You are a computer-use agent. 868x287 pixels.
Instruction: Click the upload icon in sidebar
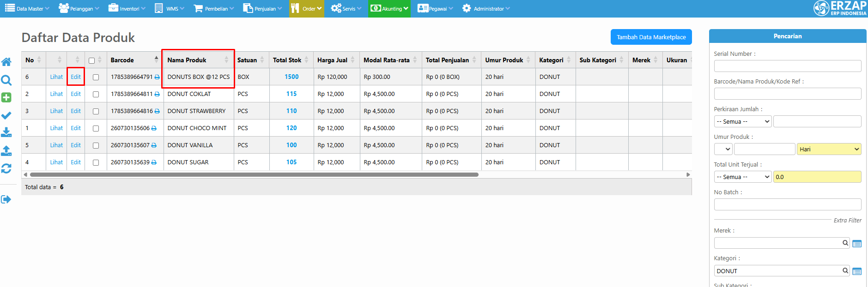point(6,150)
